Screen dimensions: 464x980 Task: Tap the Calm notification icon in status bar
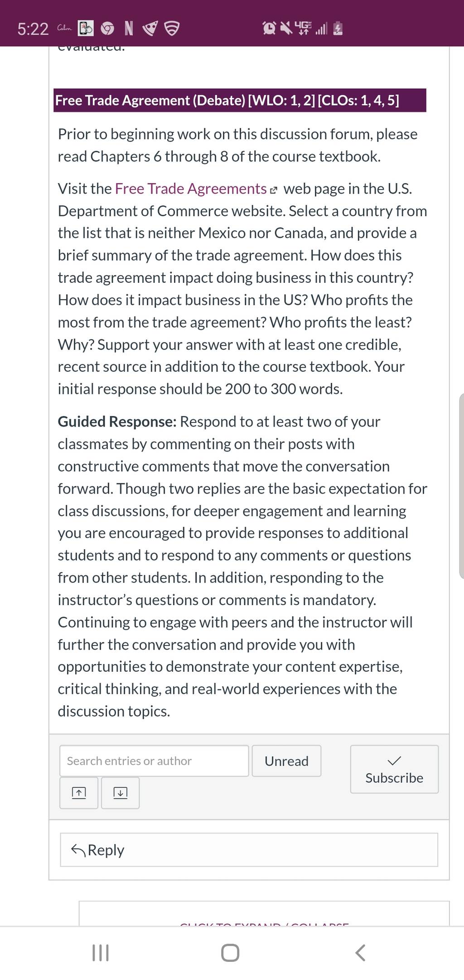coord(64,29)
